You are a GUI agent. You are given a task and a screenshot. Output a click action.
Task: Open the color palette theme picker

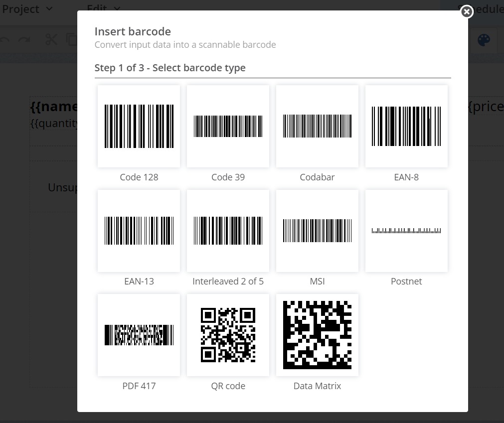tap(483, 39)
